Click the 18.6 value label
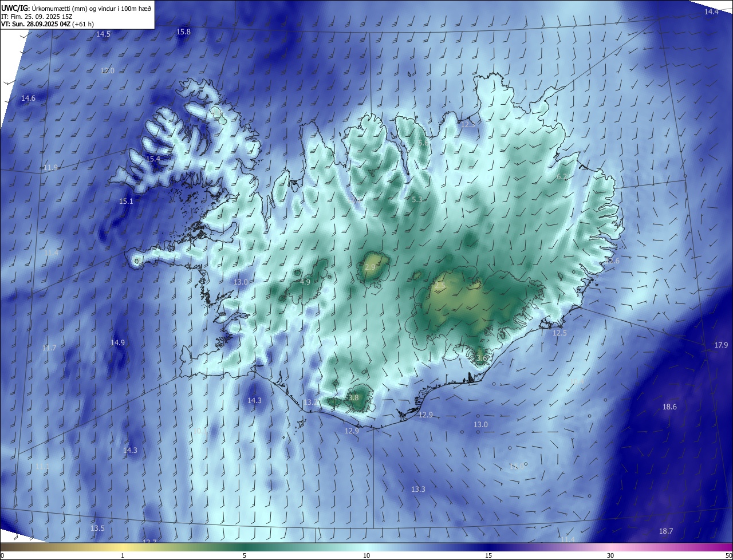The image size is (733, 560). click(x=669, y=407)
